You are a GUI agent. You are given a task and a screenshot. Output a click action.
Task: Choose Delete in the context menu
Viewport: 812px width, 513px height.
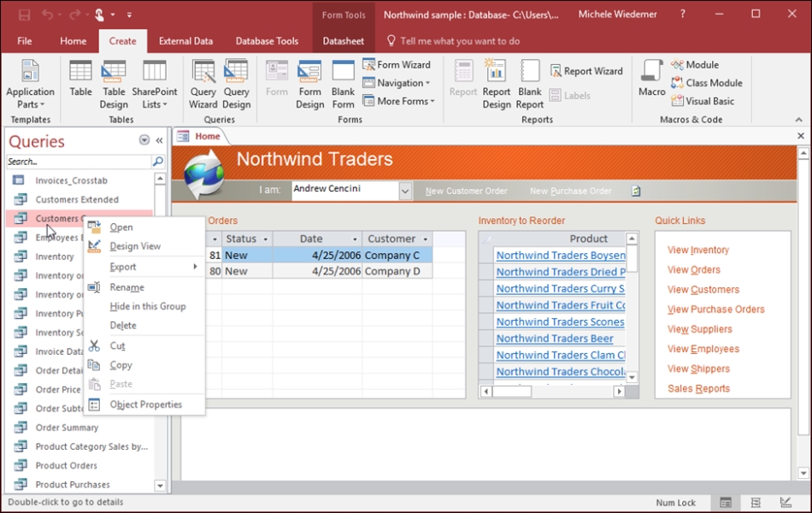144,326
